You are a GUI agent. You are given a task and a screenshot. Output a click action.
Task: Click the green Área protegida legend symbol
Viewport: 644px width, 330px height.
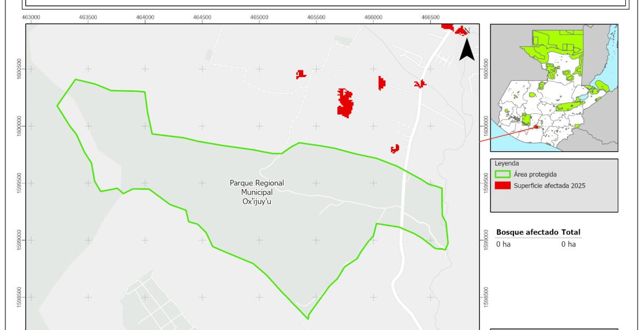point(503,174)
